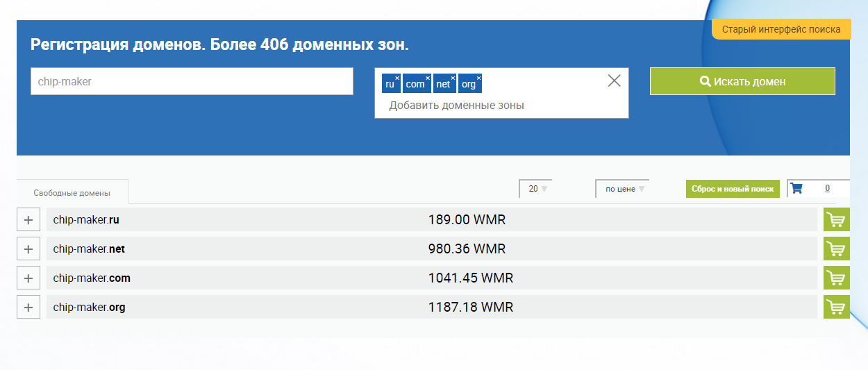Add chip-maker.org to cart

pos(837,308)
